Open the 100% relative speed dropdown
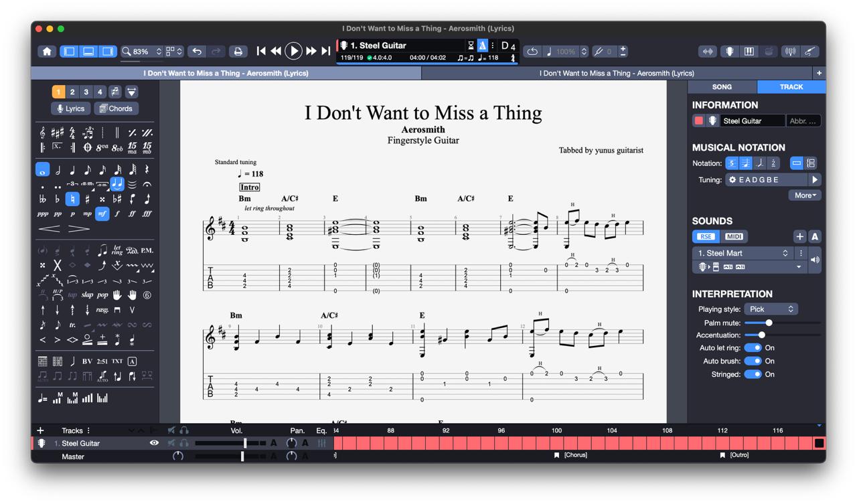This screenshot has width=857, height=504. pos(584,52)
